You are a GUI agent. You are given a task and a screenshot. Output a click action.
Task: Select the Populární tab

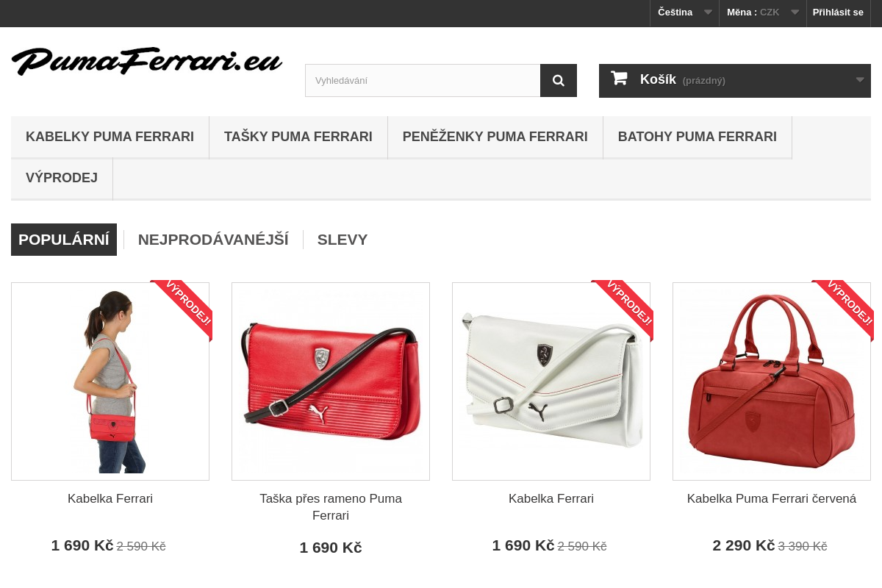(x=64, y=240)
